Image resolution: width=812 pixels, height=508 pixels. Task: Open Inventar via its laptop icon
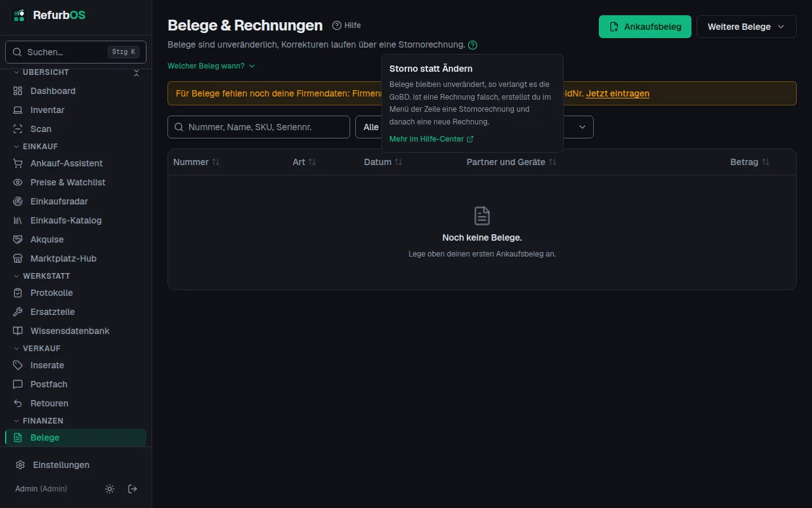18,110
